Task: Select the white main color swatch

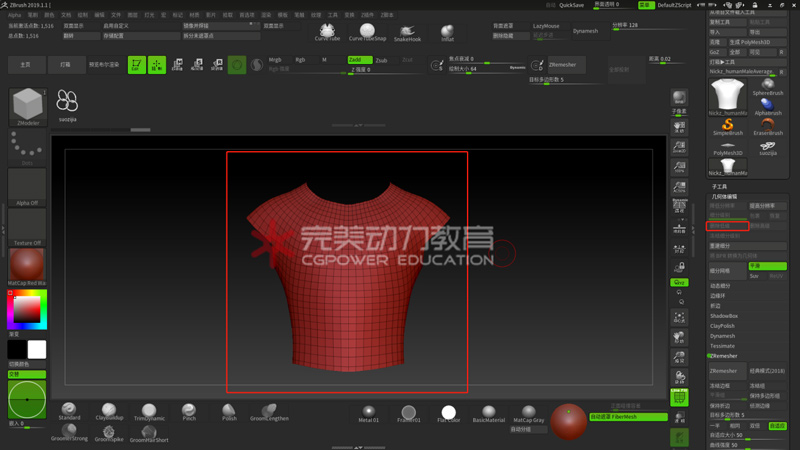Action: coord(37,349)
